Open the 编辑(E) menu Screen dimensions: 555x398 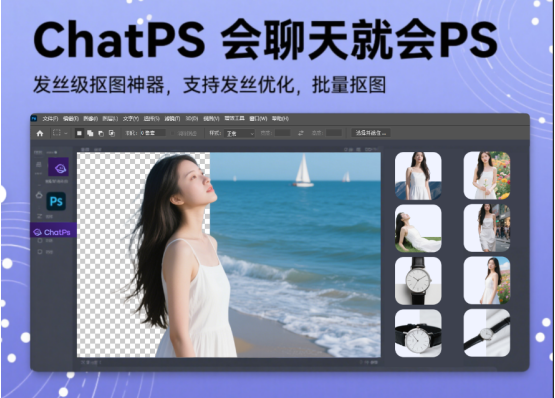[71, 119]
